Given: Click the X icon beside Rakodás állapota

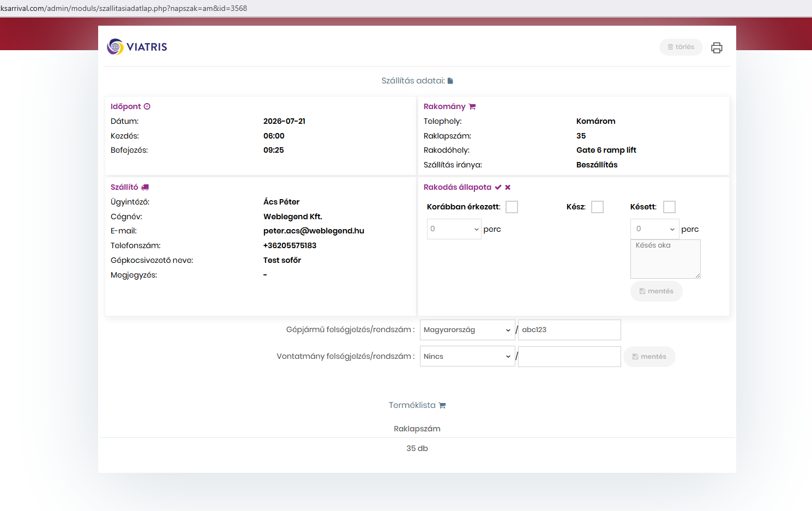Looking at the screenshot, I should (508, 187).
